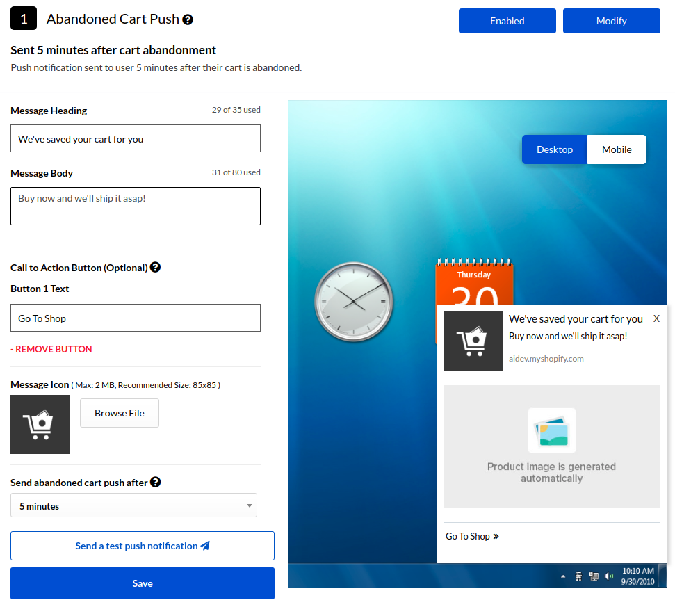The height and width of the screenshot is (616, 675).
Task: Select the paper plane icon in the test push button
Action: (205, 545)
